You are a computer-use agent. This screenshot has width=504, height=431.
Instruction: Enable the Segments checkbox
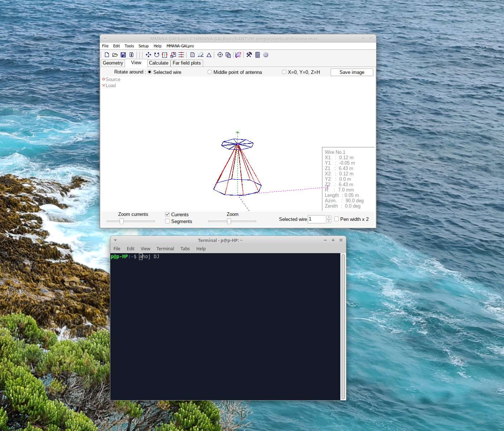(167, 221)
